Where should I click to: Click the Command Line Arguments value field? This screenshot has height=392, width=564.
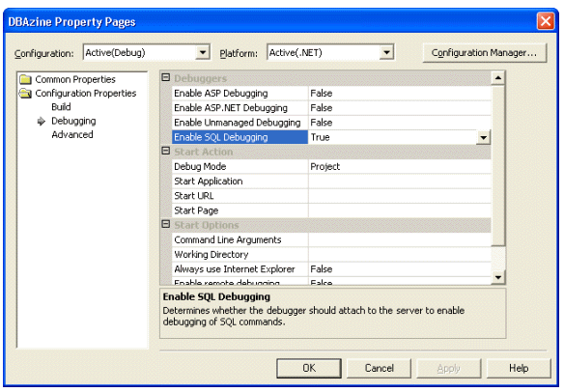tap(400, 239)
